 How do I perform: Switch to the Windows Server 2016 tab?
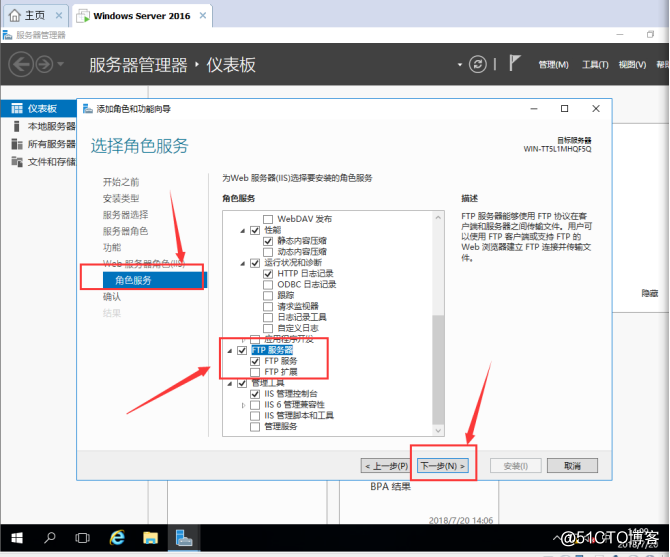141,16
